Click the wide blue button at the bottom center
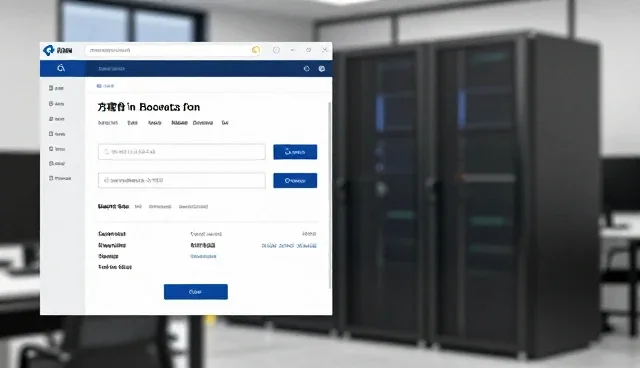The height and width of the screenshot is (368, 640). tap(196, 292)
